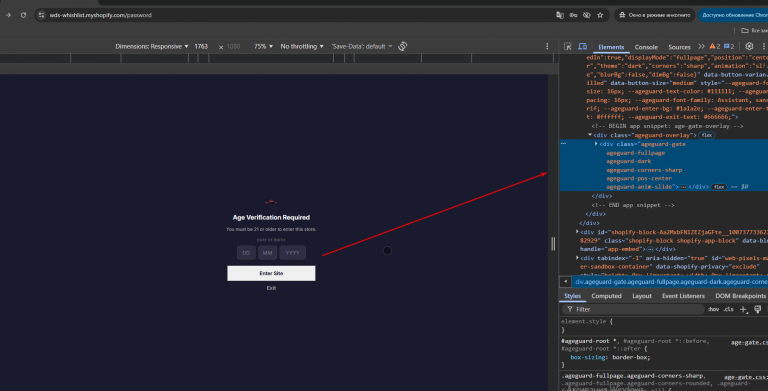
Task: Collapse the ageguard-overlay div node
Action: tap(590, 135)
